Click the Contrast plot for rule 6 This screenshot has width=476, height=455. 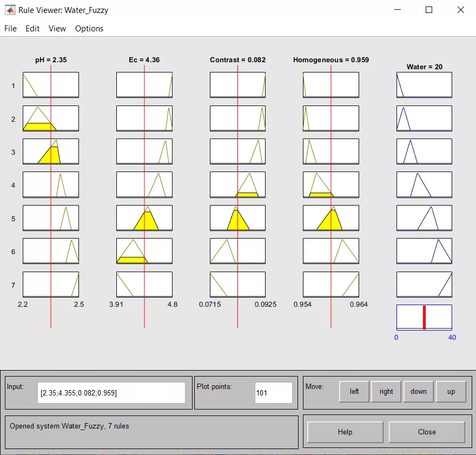point(237,251)
